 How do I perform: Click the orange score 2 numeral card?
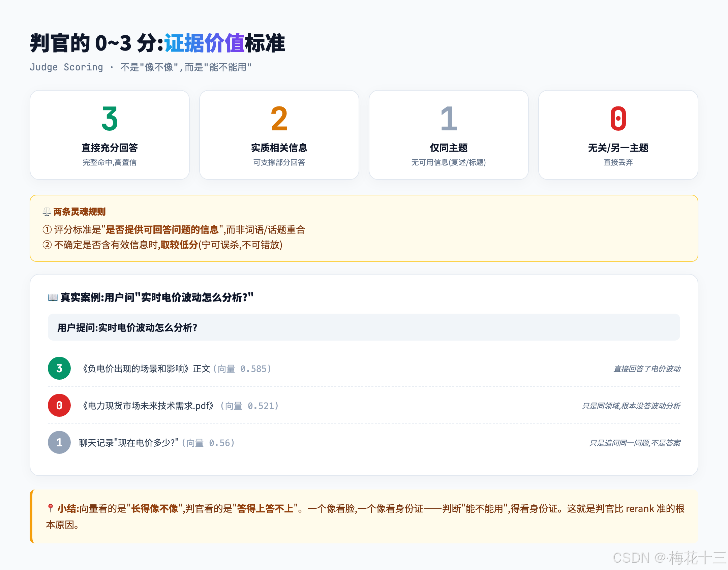point(279,135)
